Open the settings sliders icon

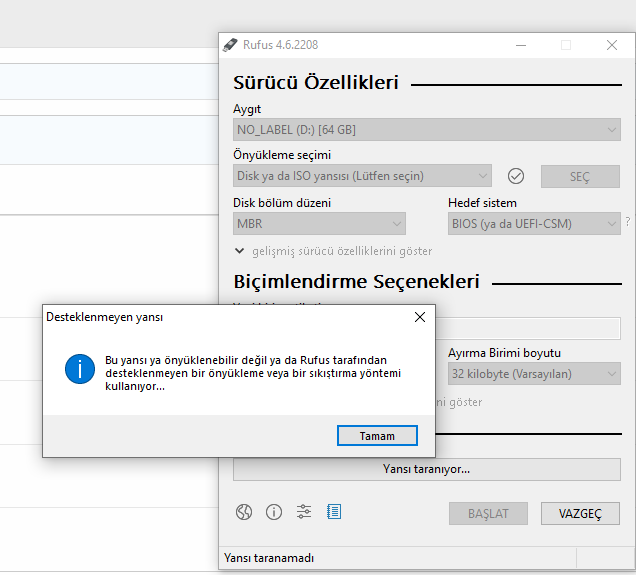tap(304, 512)
